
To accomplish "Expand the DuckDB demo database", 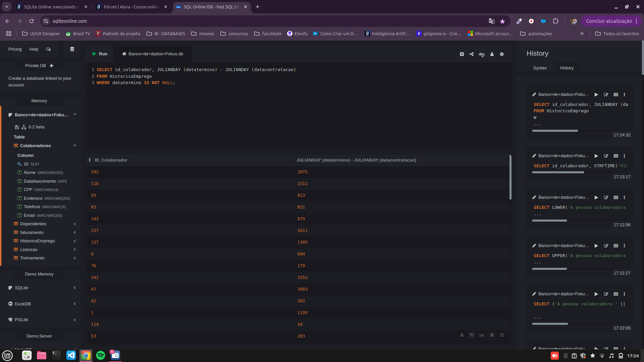I will point(75,304).
